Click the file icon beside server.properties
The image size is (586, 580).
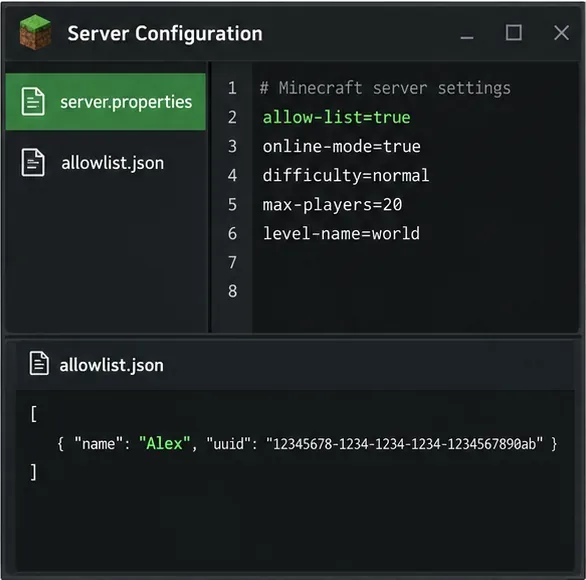[x=33, y=102]
